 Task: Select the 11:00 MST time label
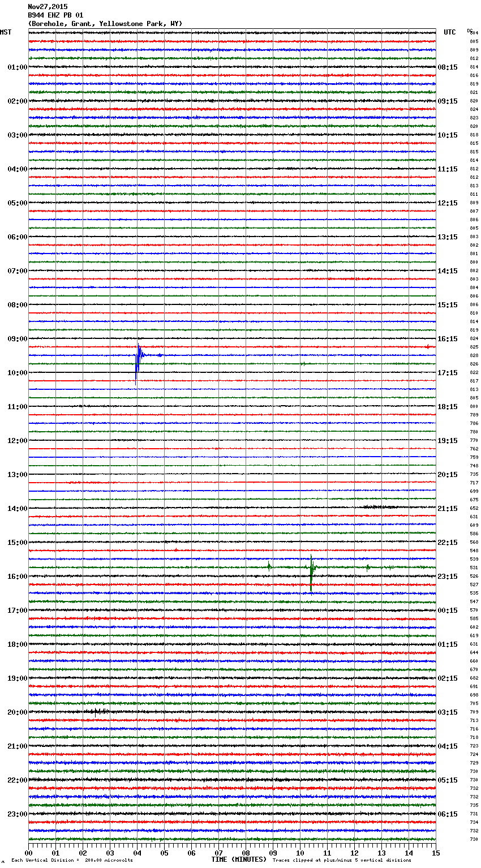(18, 407)
